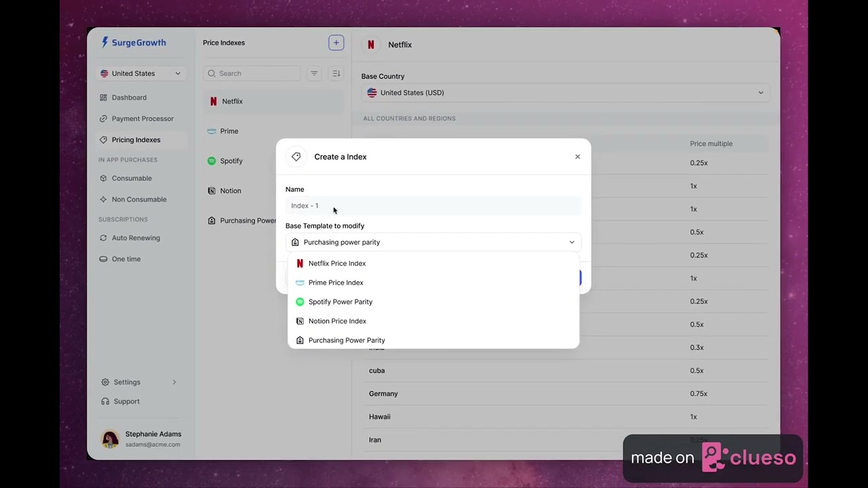868x488 pixels.
Task: Click the Hawaii row country name
Action: pyautogui.click(x=380, y=417)
